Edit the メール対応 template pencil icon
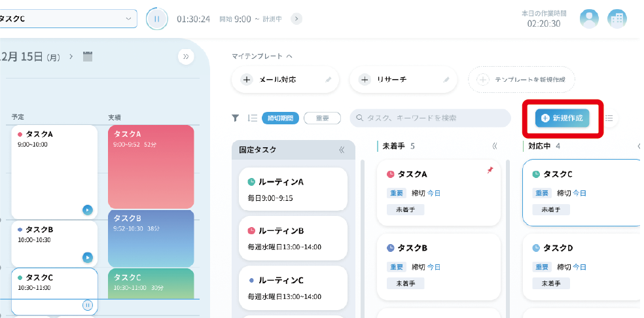Image resolution: width=644 pixels, height=318 pixels. click(329, 80)
